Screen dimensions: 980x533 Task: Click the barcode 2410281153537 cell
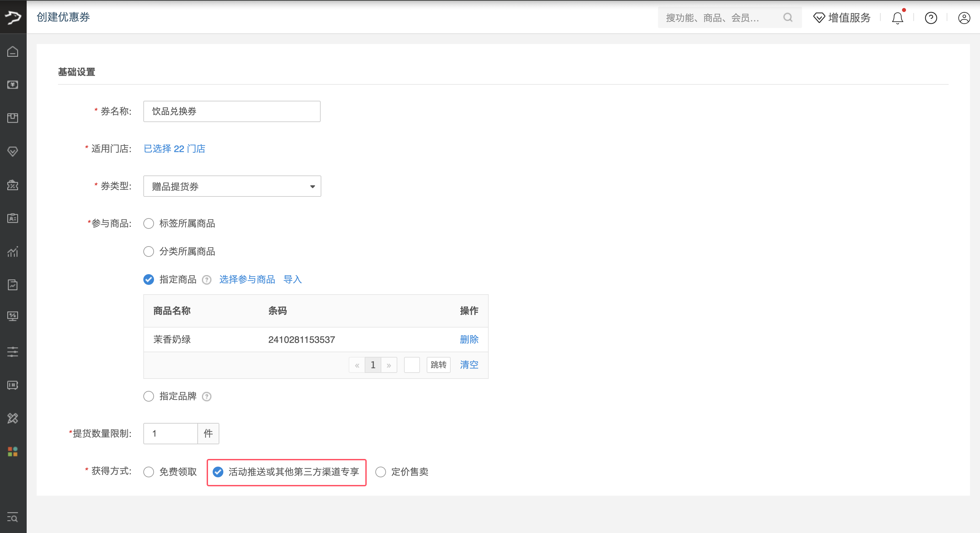click(x=302, y=340)
